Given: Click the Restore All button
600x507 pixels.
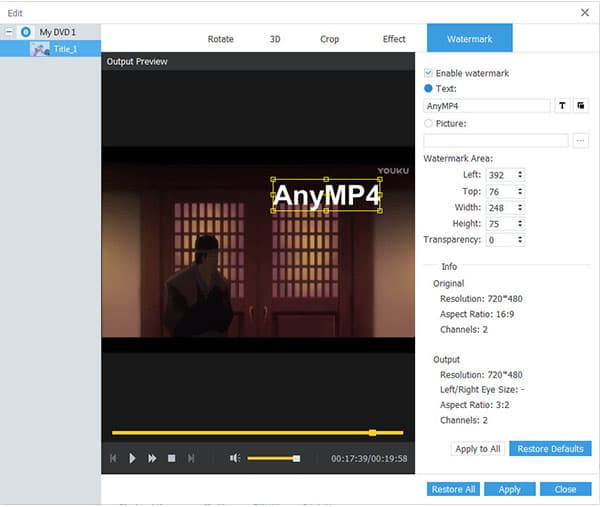Looking at the screenshot, I should coord(453,489).
